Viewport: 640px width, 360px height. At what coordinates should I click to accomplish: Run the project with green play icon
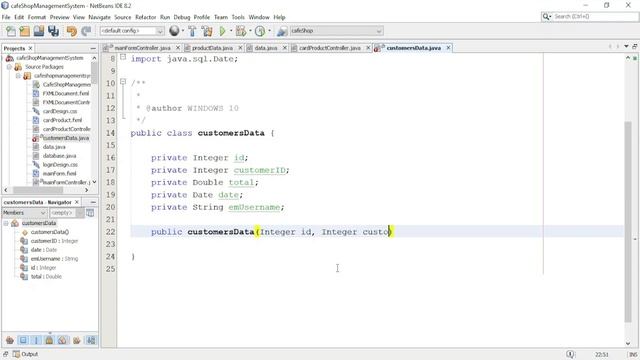[x=222, y=31]
